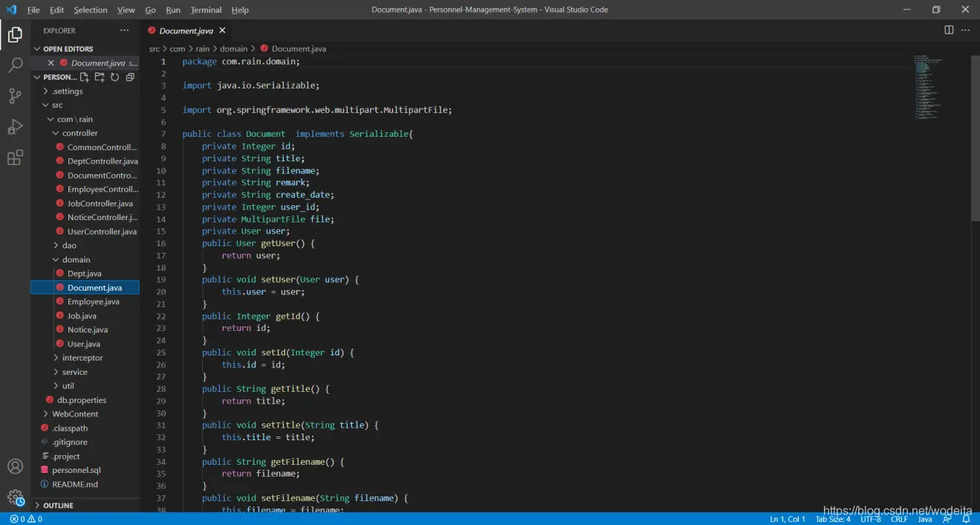The height and width of the screenshot is (525, 980).
Task: Open the File menu
Action: 33,10
